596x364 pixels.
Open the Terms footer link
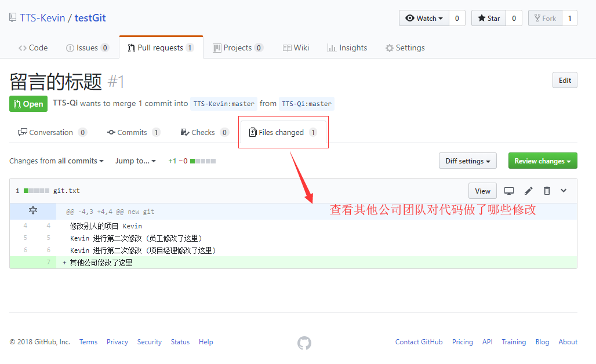(88, 342)
